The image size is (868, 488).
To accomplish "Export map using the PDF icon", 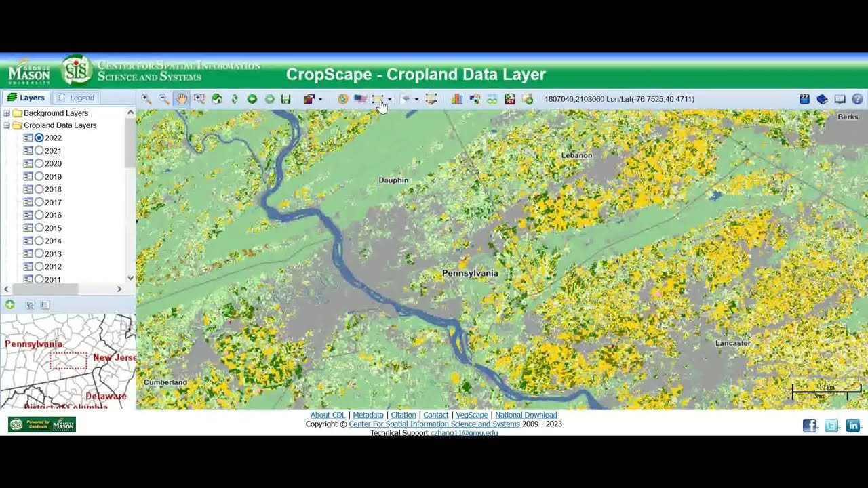I will click(x=510, y=99).
